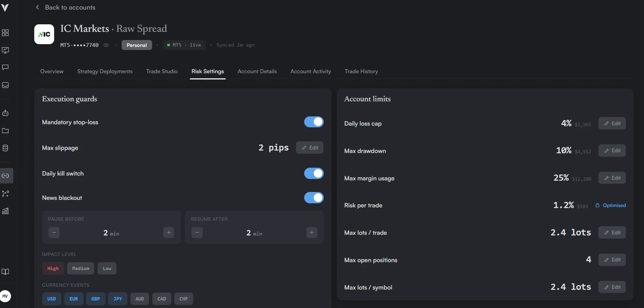Click the 2 pips slippage value
This screenshot has width=644, height=308.
click(x=274, y=148)
